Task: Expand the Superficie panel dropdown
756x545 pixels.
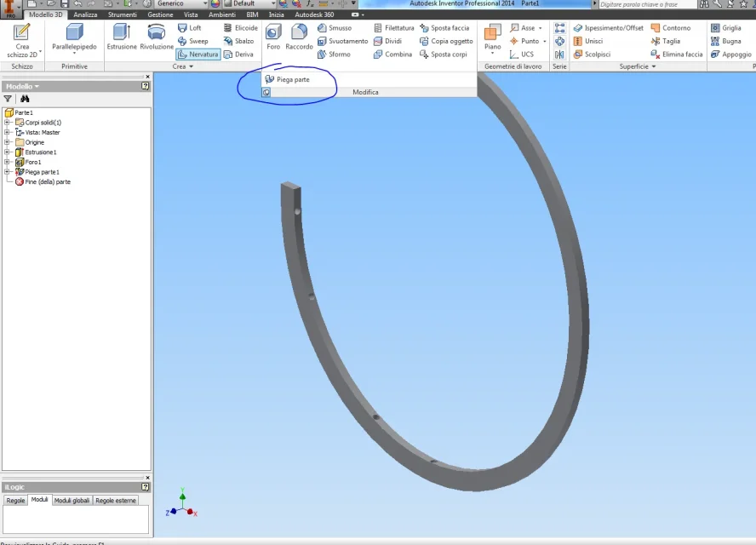Action: point(654,66)
